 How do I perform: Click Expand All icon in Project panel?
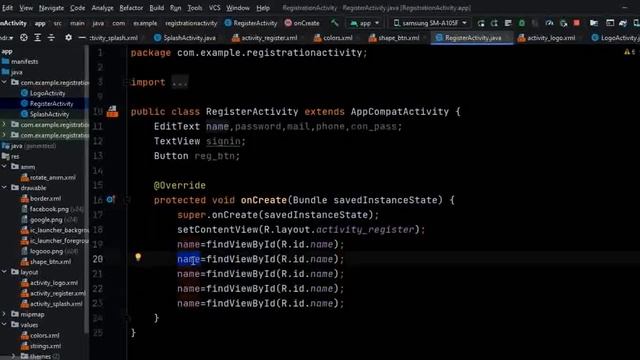click(38, 38)
